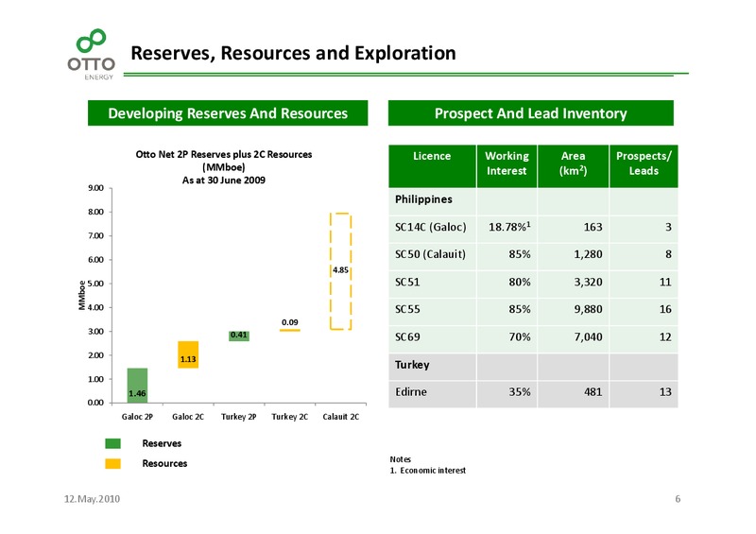
Task: Click the 'As at 30 June 2009' chart subtitle
Action: click(x=224, y=180)
